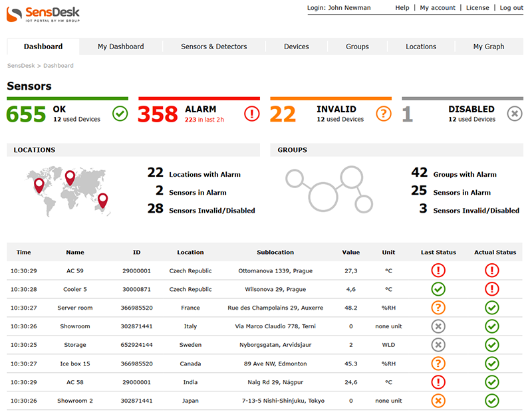Select the My Graph tab
Image resolution: width=532 pixels, height=416 pixels.
click(488, 47)
